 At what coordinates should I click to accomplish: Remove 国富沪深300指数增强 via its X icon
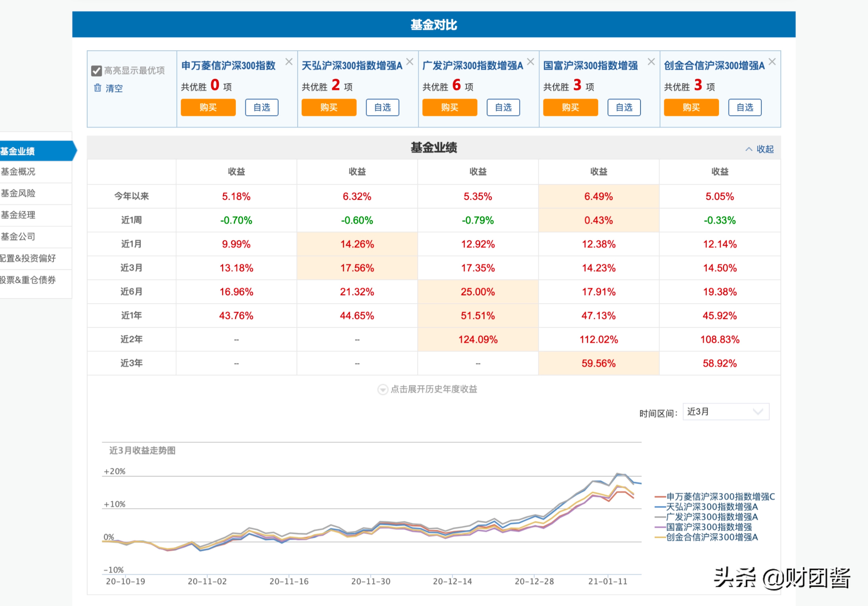pos(651,61)
